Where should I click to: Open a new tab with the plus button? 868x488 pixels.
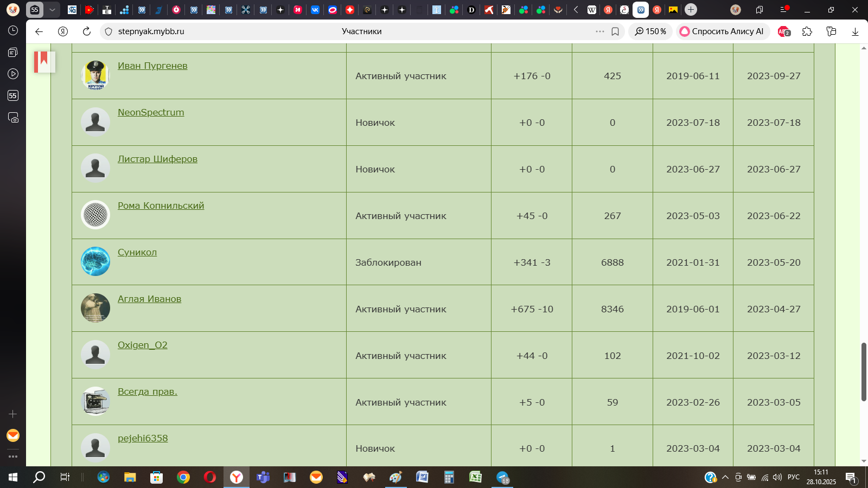click(x=691, y=10)
